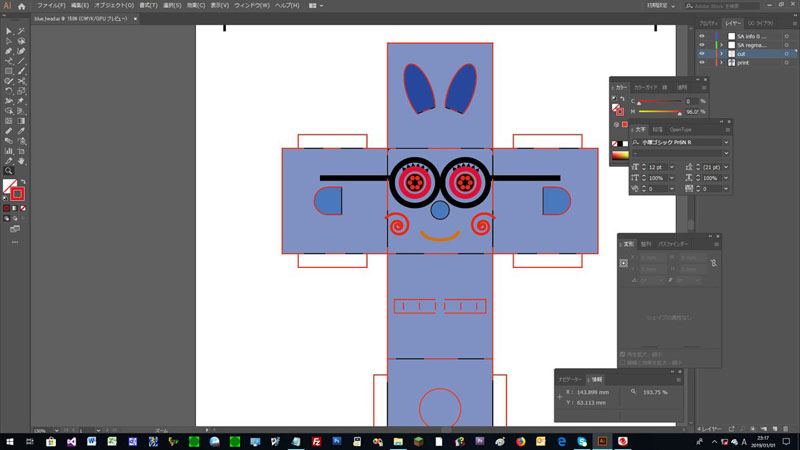Select the Pen tool
The height and width of the screenshot is (450, 800).
[9, 51]
